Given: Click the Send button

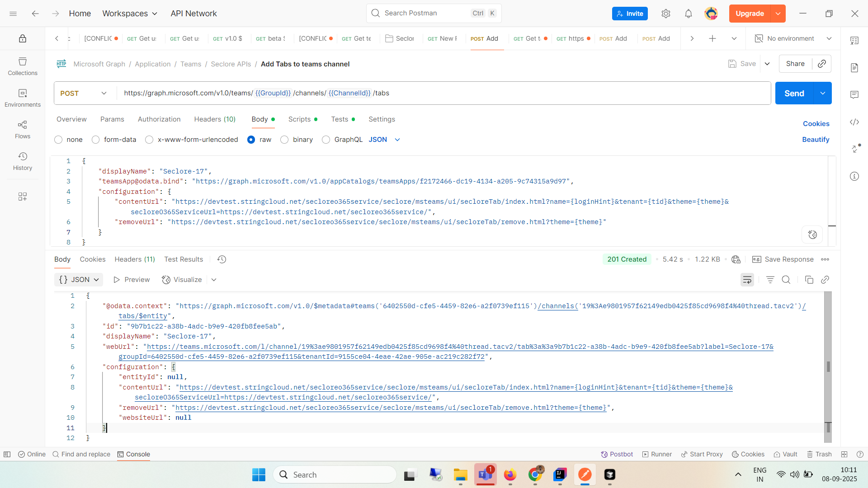Looking at the screenshot, I should pyautogui.click(x=794, y=93).
